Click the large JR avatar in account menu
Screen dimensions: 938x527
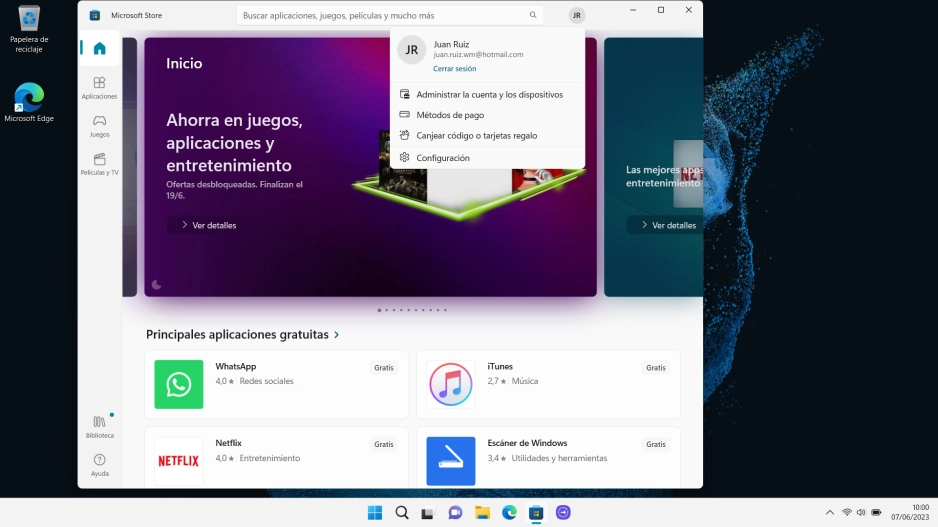point(412,50)
